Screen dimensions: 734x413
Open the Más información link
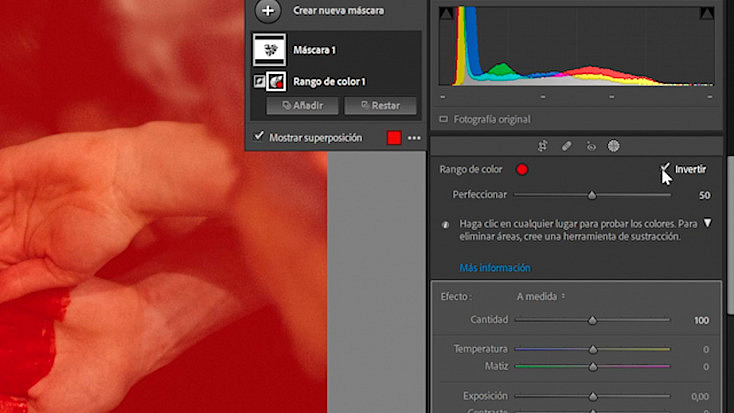[495, 268]
